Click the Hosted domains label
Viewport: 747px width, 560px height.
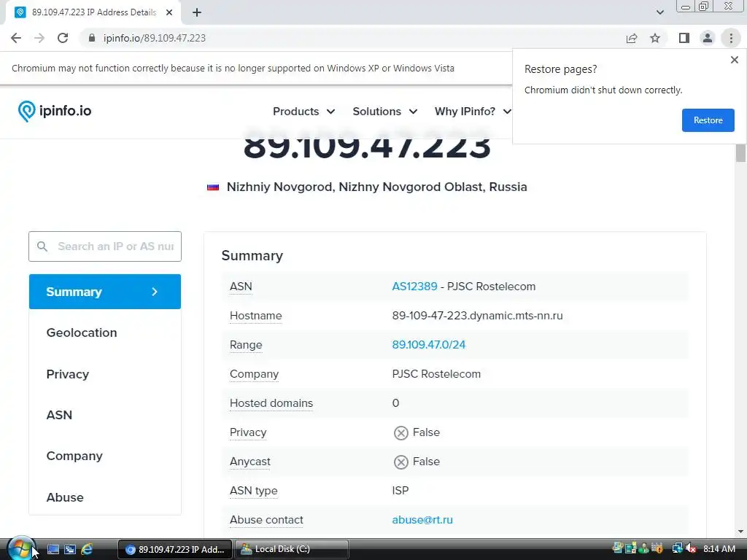tap(271, 403)
